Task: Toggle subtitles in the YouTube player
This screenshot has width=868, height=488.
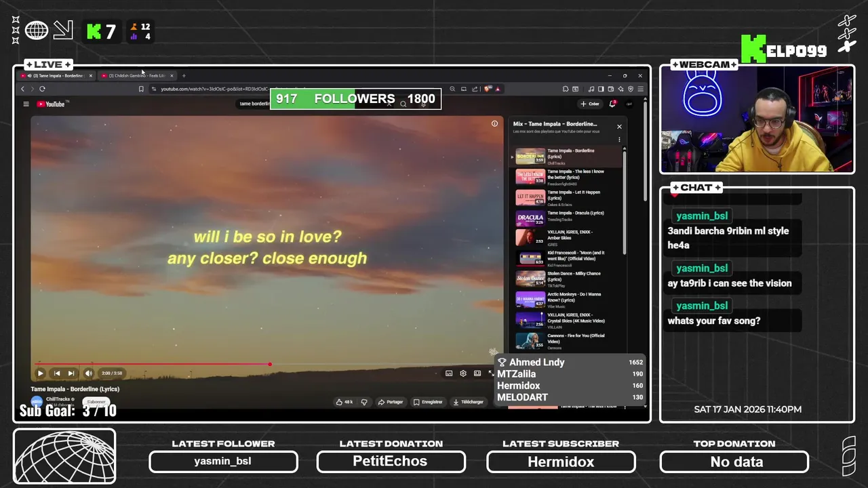Action: [x=449, y=373]
